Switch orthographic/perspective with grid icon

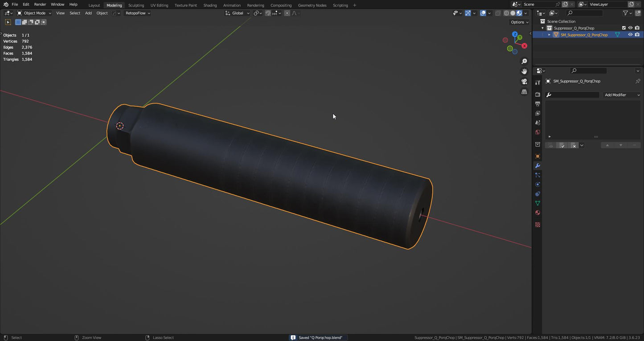524,92
